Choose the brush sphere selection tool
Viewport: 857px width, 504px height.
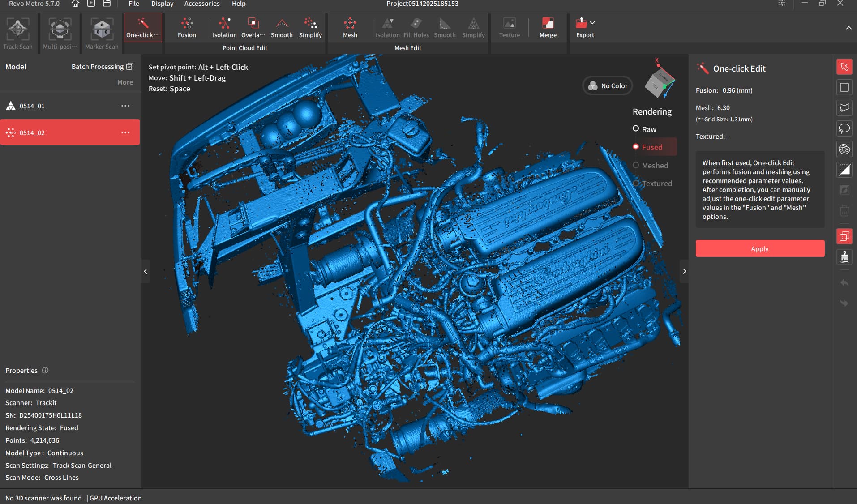click(844, 149)
